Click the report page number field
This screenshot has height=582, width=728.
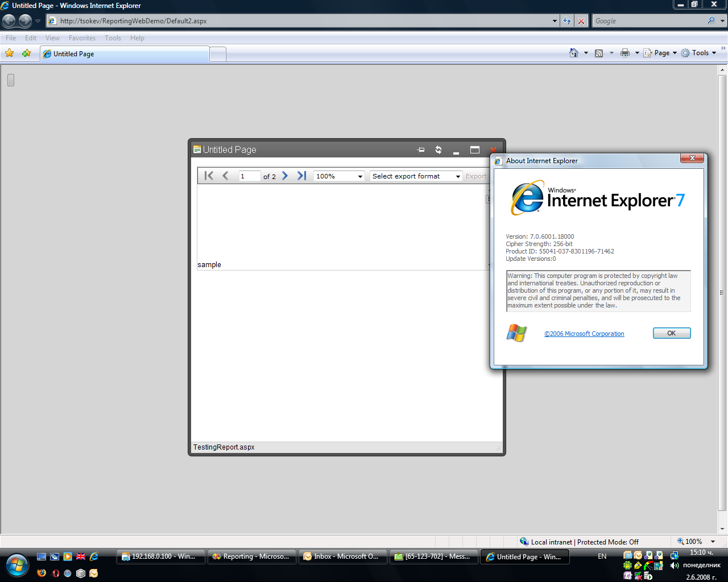[x=249, y=176]
